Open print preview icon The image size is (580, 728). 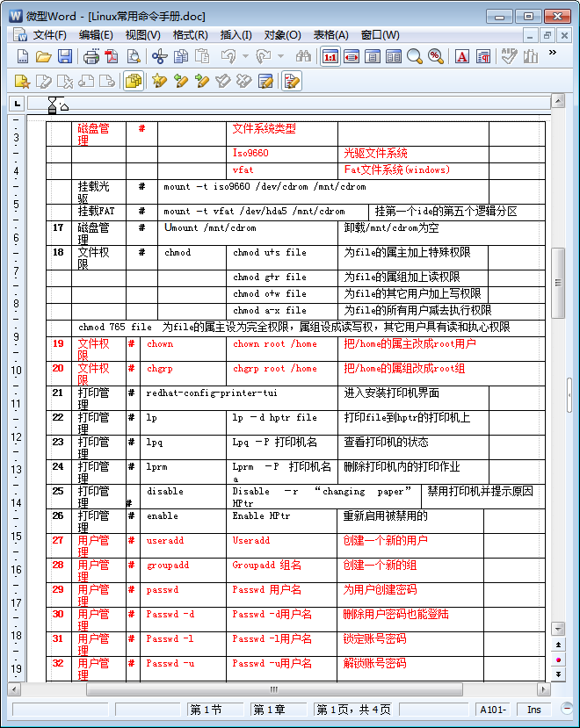click(134, 57)
